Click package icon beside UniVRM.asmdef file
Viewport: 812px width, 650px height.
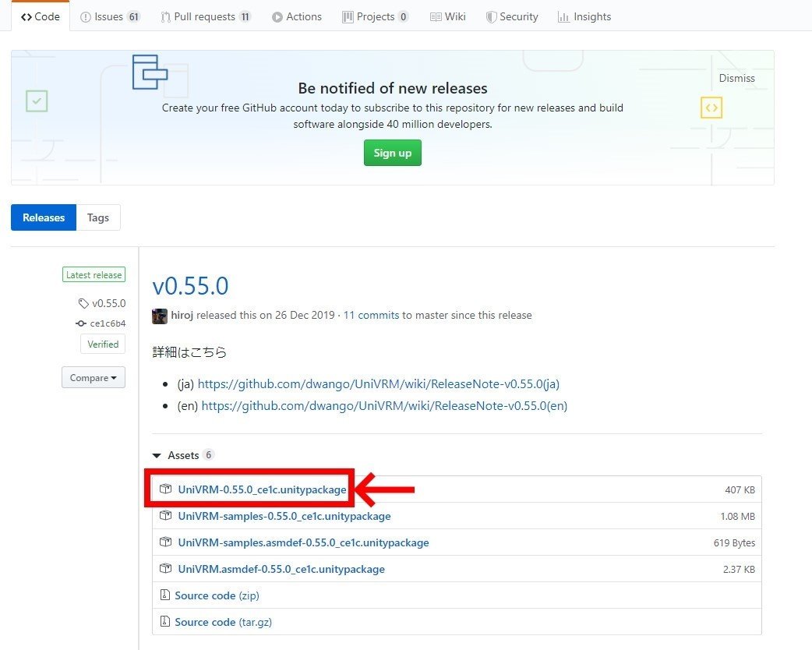coord(166,568)
